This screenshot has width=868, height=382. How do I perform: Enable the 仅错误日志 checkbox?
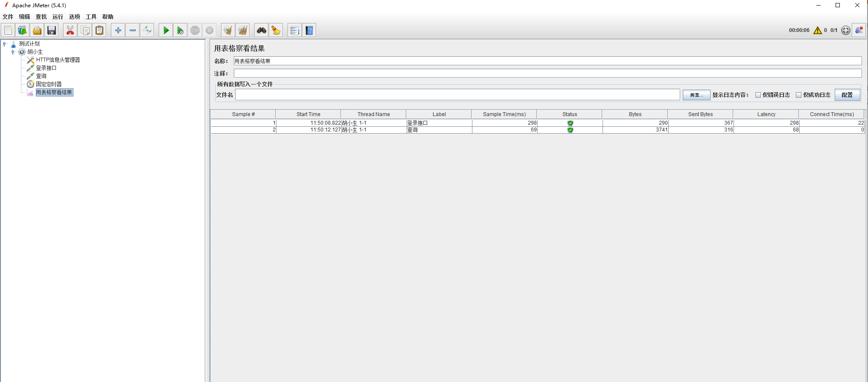[758, 95]
